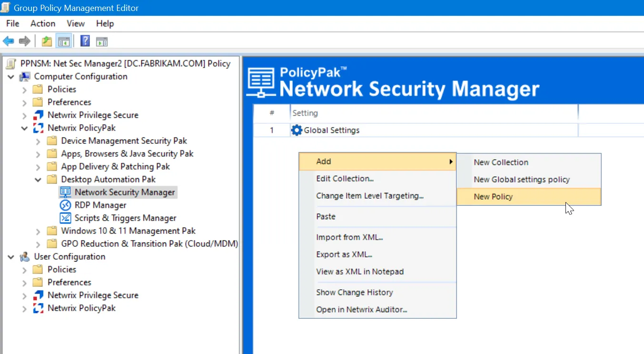This screenshot has width=644, height=354.
Task: Click the Network Security Manager tree icon
Action: [65, 192]
